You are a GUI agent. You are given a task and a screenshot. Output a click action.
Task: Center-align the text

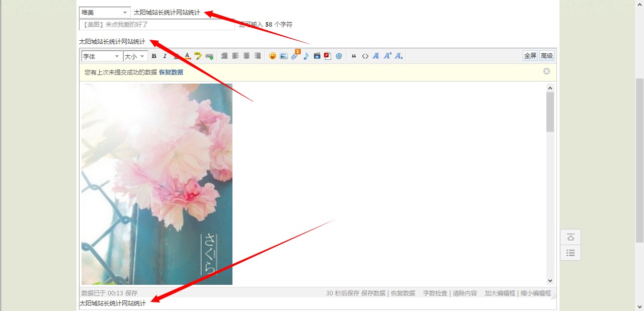pos(247,56)
